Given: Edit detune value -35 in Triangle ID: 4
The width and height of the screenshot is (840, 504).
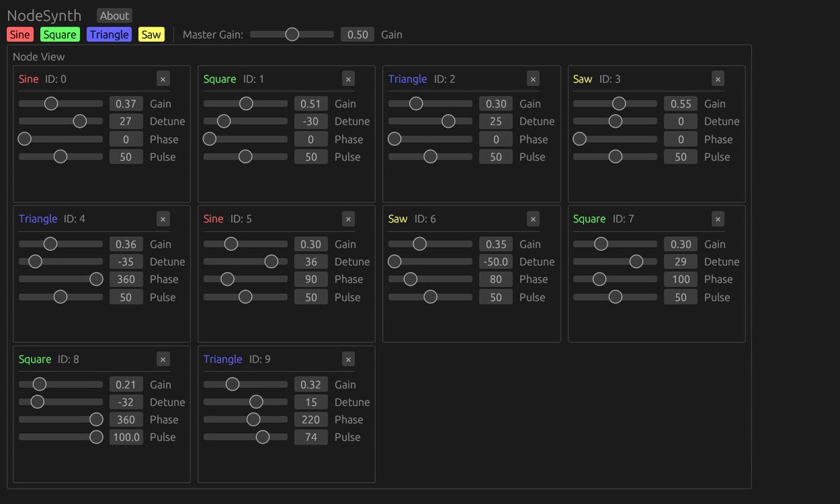Looking at the screenshot, I should click(x=126, y=262).
